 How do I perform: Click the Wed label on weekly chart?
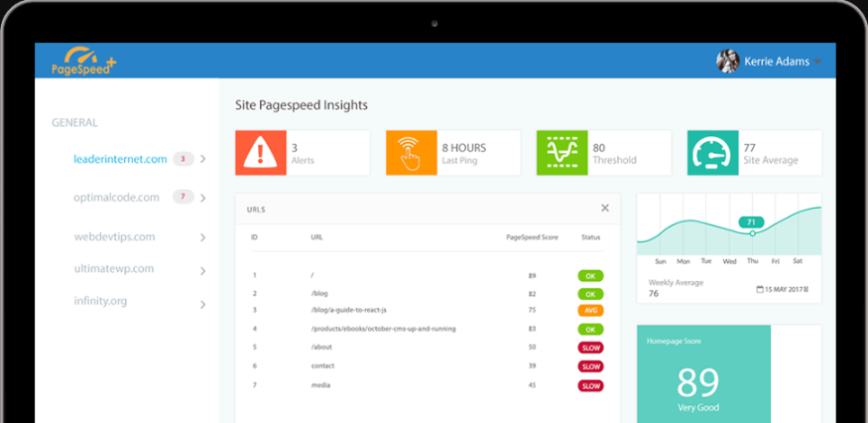[729, 261]
